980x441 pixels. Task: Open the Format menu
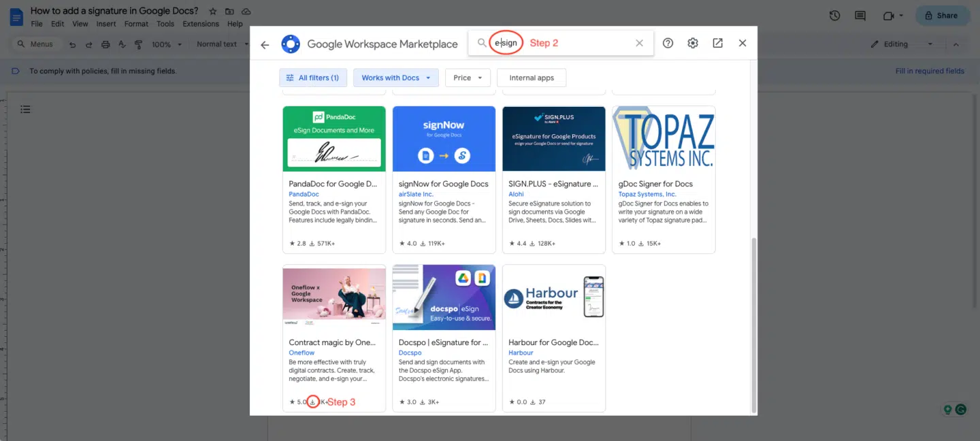coord(136,24)
